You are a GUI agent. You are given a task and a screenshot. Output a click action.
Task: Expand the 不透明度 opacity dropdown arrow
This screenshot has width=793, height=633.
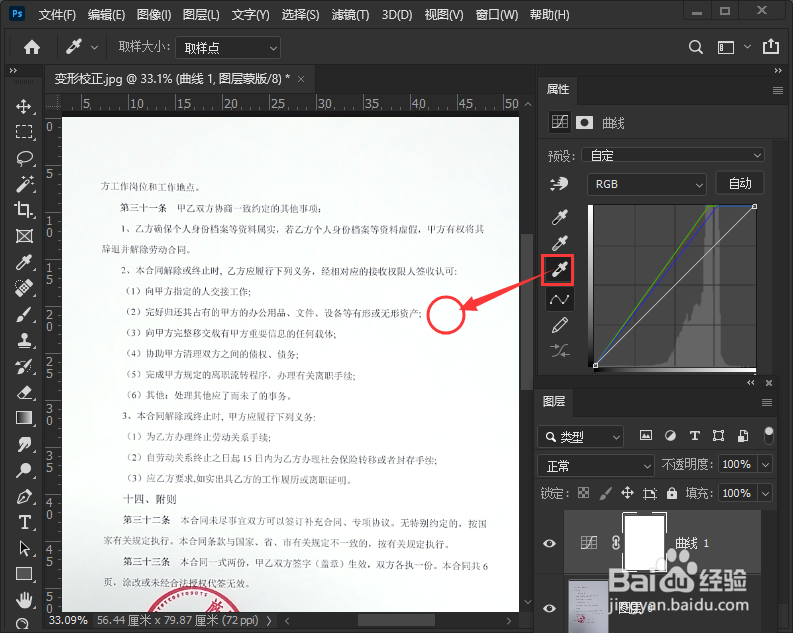pos(766,464)
